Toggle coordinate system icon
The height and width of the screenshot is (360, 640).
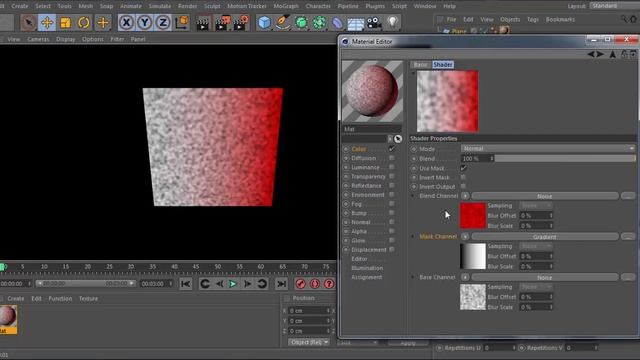[x=182, y=22]
